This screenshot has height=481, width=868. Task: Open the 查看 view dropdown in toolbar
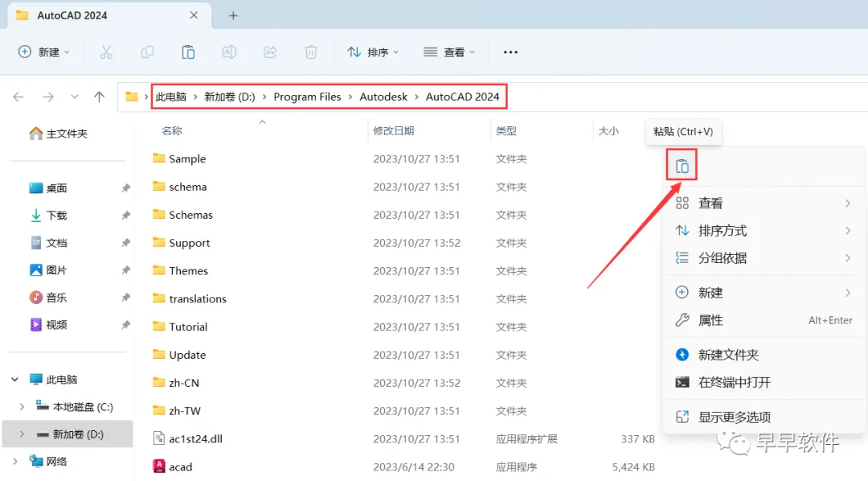click(449, 52)
